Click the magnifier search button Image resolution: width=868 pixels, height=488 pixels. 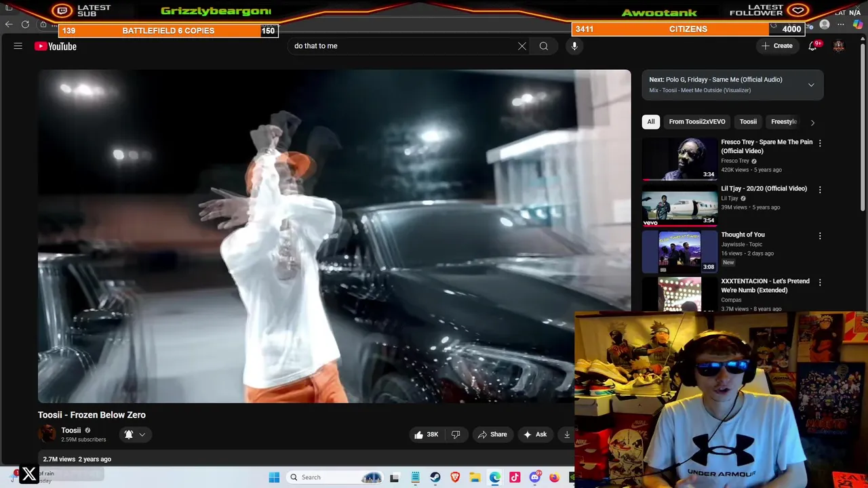pyautogui.click(x=544, y=46)
